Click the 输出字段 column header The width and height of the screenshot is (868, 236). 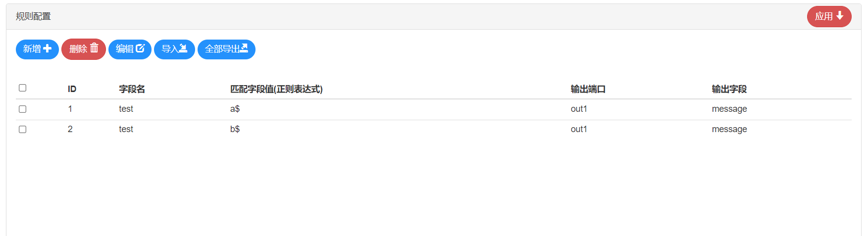[x=729, y=89]
